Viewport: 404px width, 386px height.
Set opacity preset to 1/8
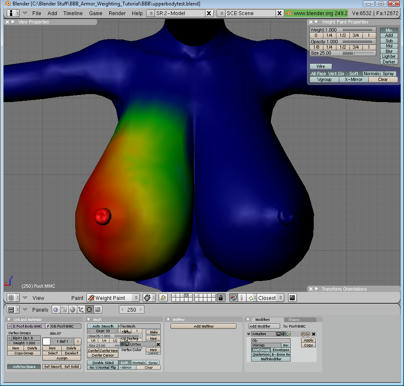click(316, 47)
